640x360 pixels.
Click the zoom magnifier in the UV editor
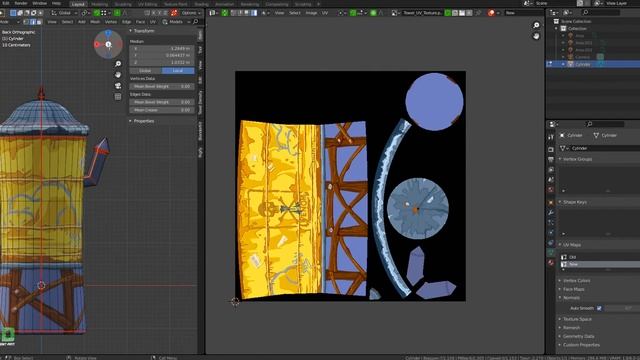[536, 25]
